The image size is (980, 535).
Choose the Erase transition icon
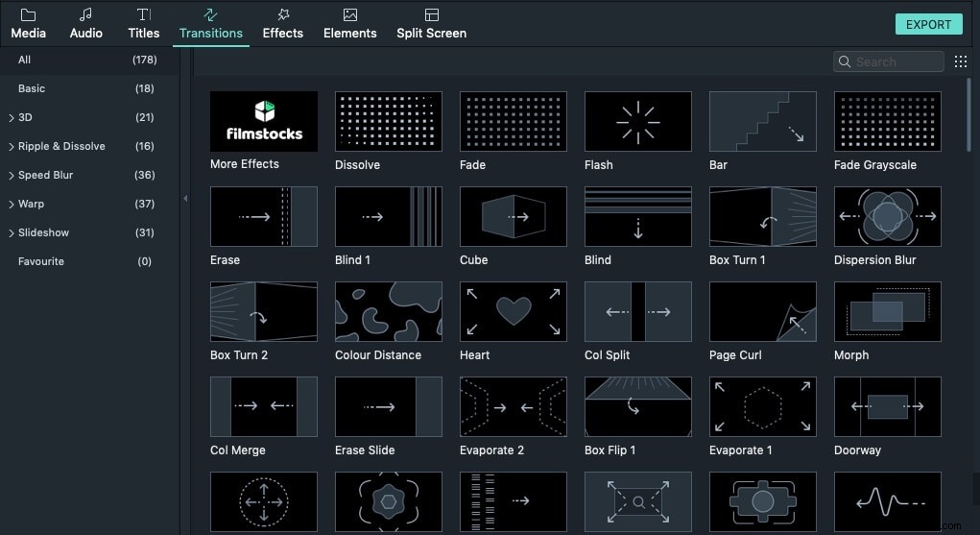click(264, 216)
